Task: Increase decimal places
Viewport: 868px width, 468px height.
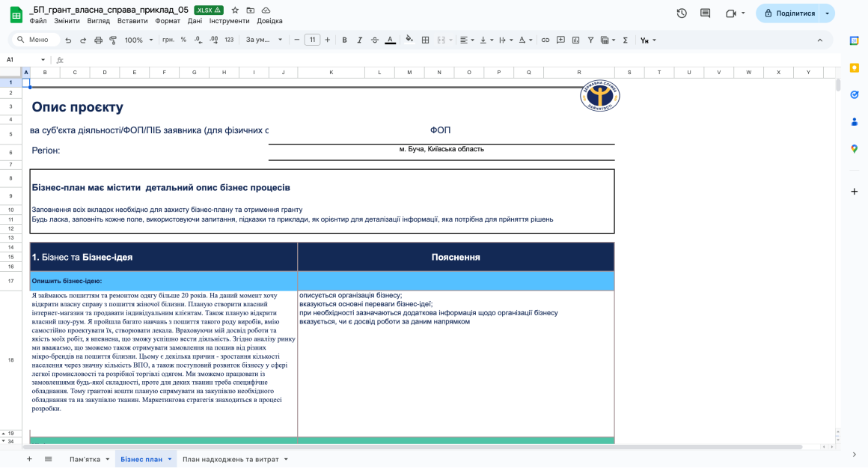Action: pos(214,40)
